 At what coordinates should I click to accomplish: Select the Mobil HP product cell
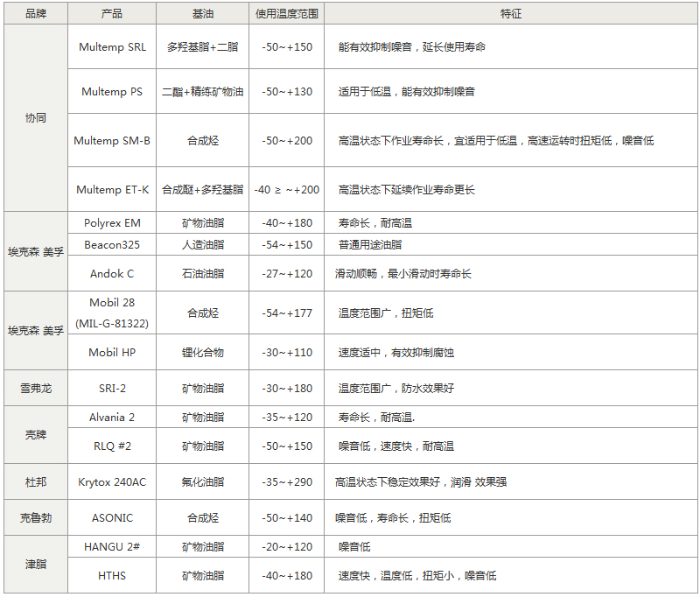pos(112,352)
